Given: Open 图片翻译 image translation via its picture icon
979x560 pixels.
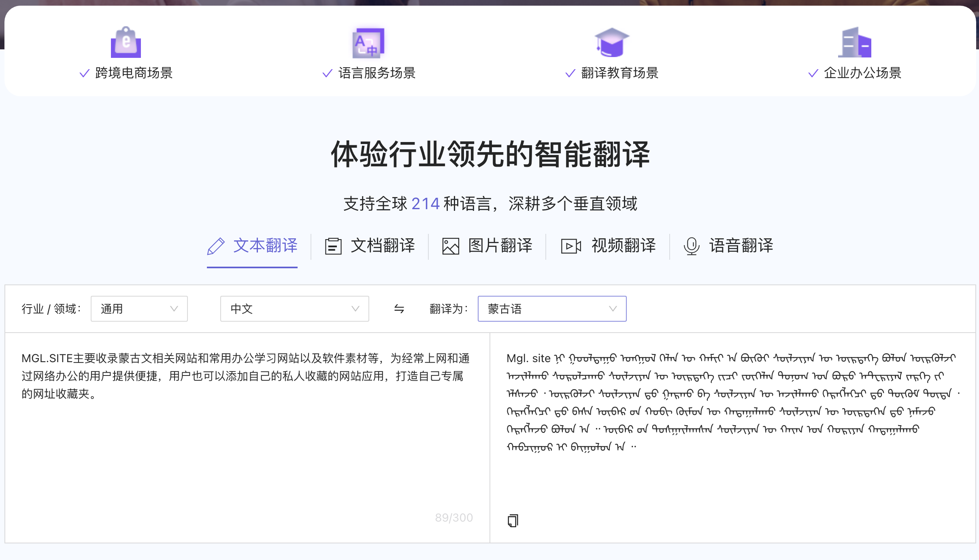Looking at the screenshot, I should pos(450,246).
